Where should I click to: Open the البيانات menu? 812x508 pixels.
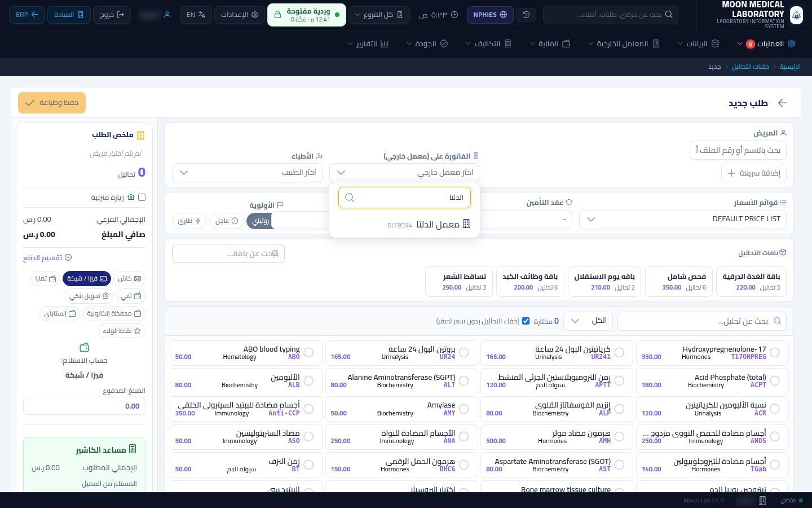[699, 43]
